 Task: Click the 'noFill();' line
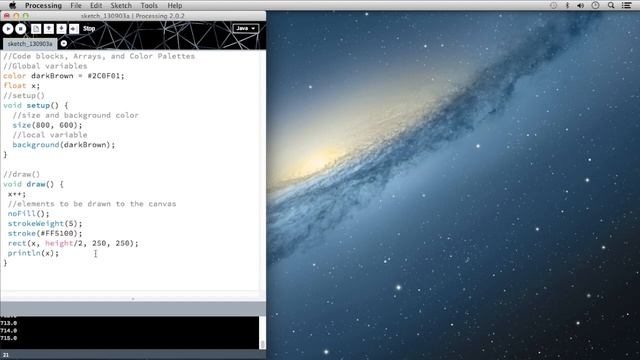click(28, 214)
